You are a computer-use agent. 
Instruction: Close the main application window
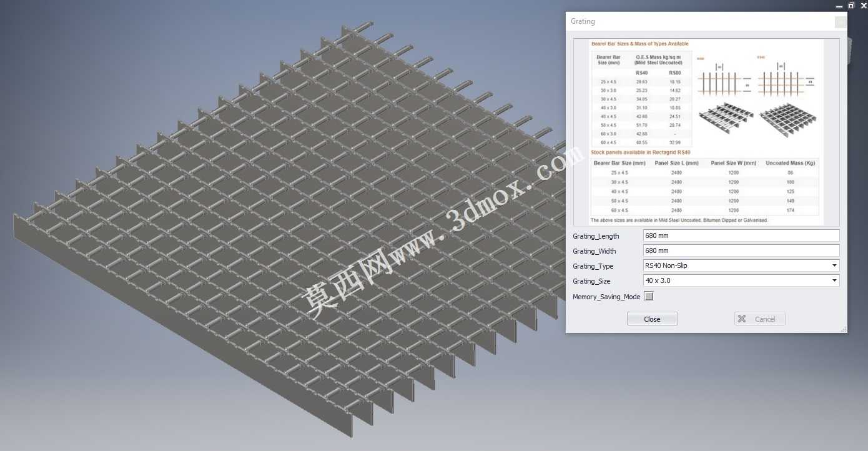pos(863,5)
